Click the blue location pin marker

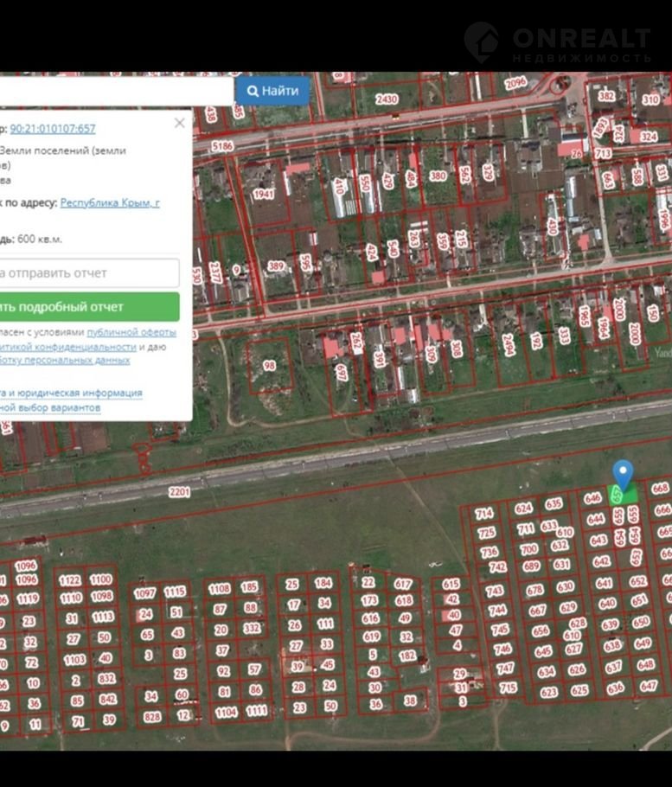[x=623, y=474]
